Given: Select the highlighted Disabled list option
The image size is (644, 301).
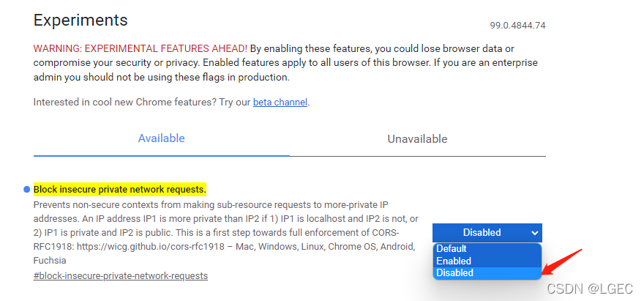Looking at the screenshot, I should click(487, 272).
